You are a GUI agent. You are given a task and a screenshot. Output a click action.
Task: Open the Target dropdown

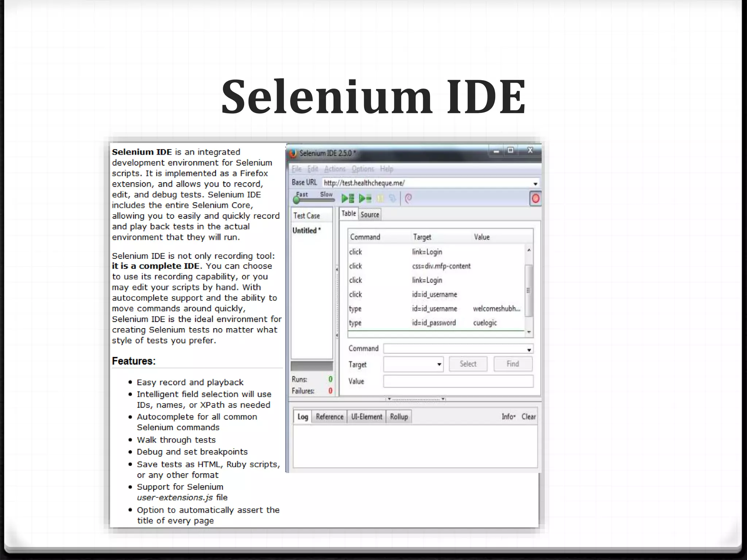tap(439, 364)
